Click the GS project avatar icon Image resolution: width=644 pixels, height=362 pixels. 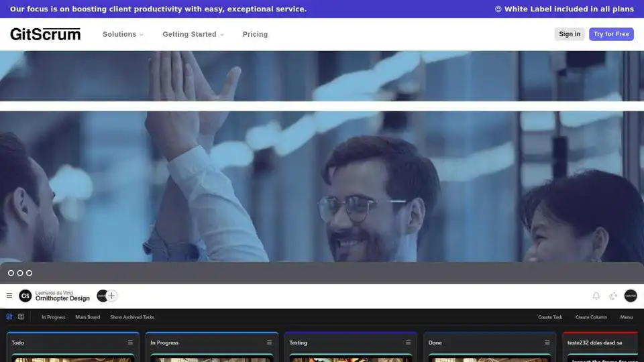click(25, 296)
